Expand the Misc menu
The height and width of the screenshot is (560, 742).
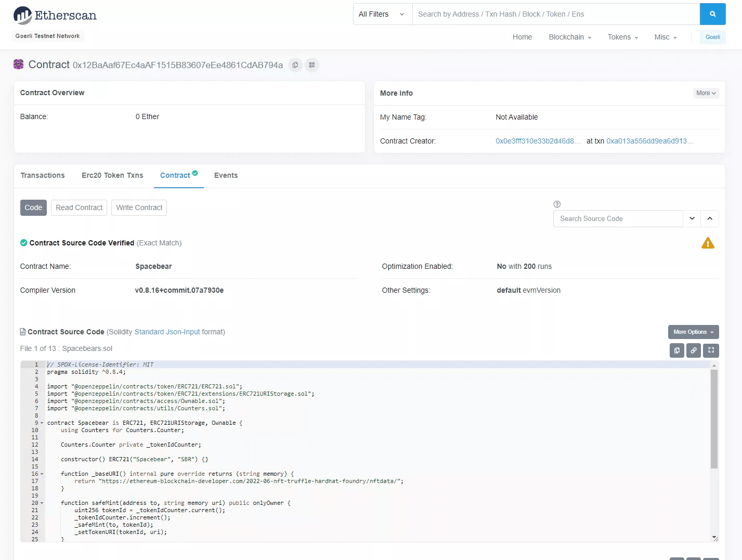click(666, 37)
